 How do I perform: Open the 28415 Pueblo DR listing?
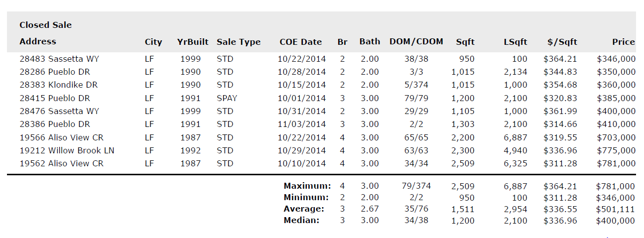55,98
